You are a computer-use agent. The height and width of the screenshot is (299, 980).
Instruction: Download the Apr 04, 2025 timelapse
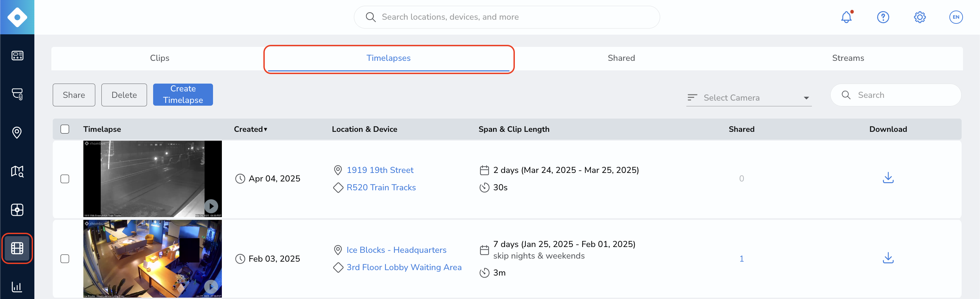point(888,178)
